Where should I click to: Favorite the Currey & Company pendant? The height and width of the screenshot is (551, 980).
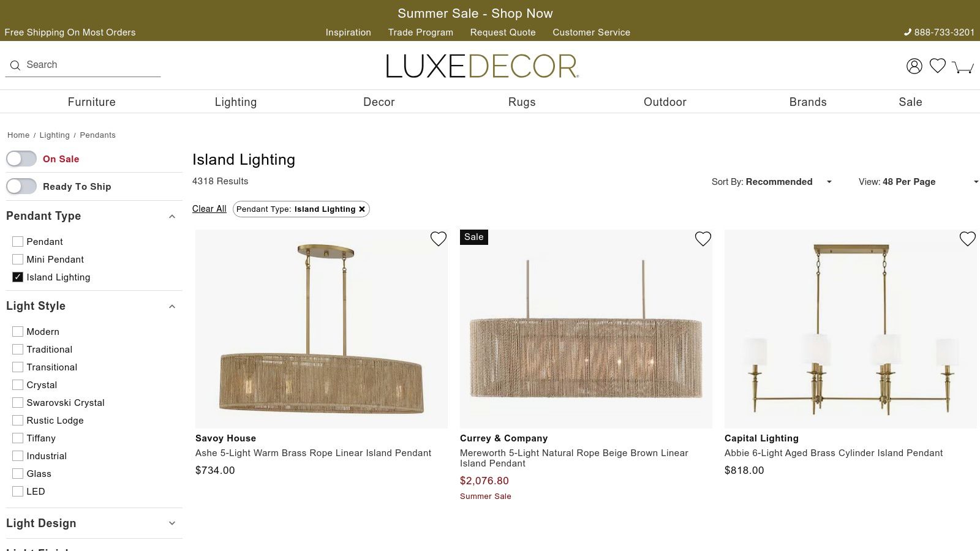pos(703,239)
